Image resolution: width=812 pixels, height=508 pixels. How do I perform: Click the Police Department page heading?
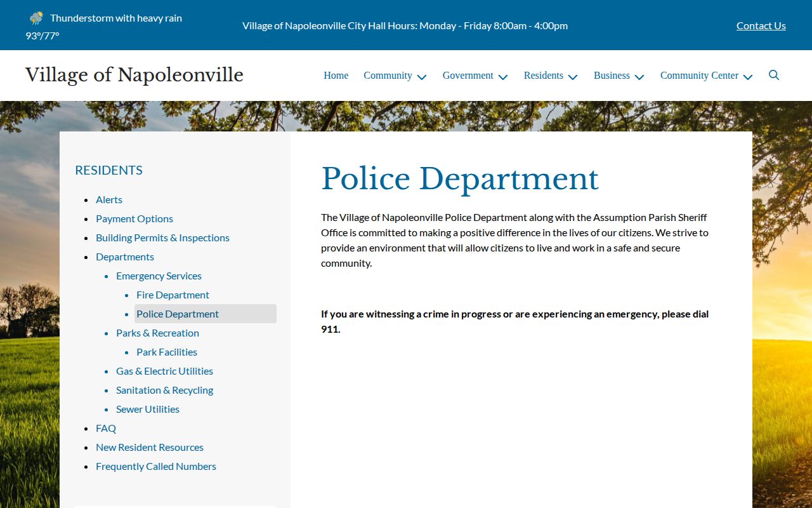point(460,178)
